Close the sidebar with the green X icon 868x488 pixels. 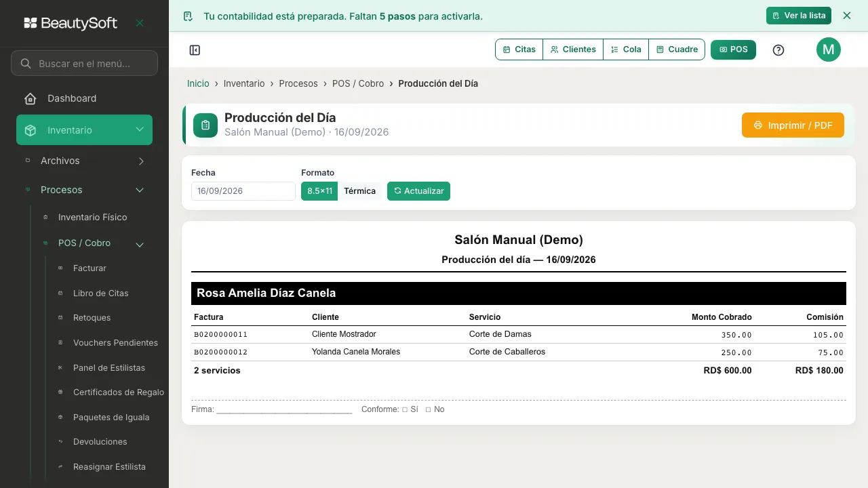(140, 23)
